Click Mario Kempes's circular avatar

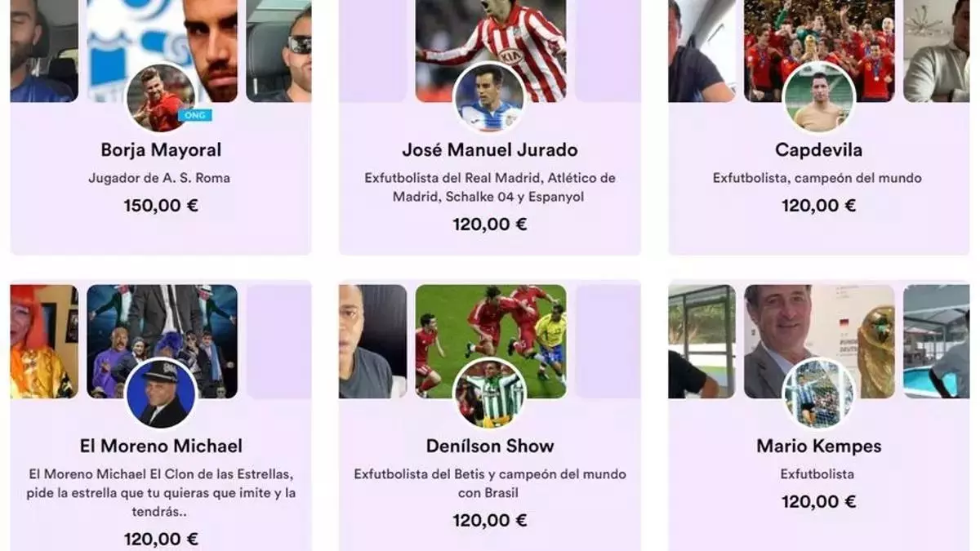tap(818, 393)
